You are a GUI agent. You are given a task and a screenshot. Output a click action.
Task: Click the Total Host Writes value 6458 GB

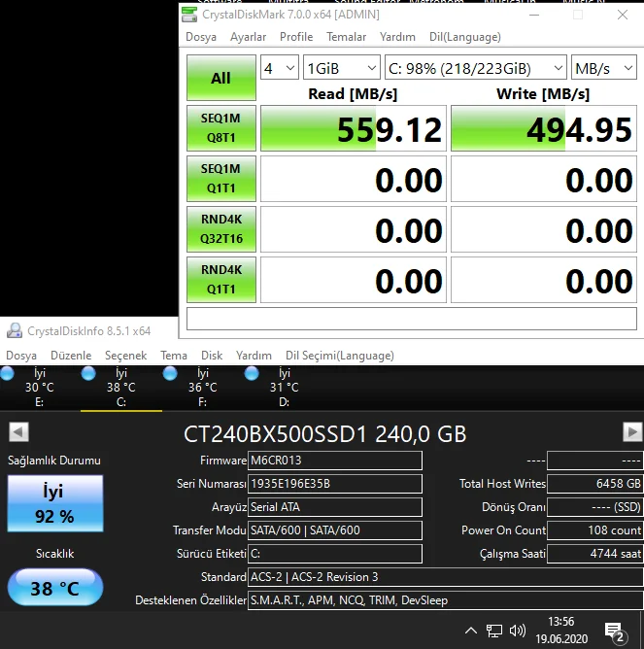point(595,484)
